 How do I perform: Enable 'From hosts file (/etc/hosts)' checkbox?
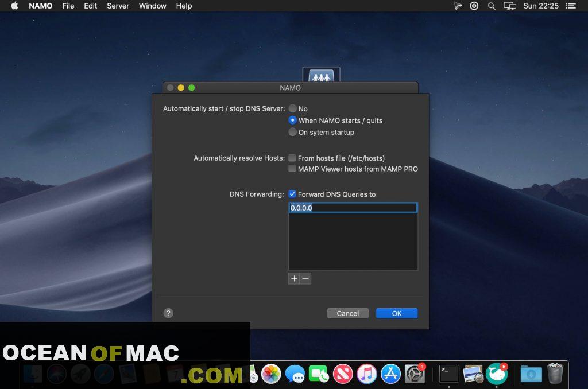point(292,158)
